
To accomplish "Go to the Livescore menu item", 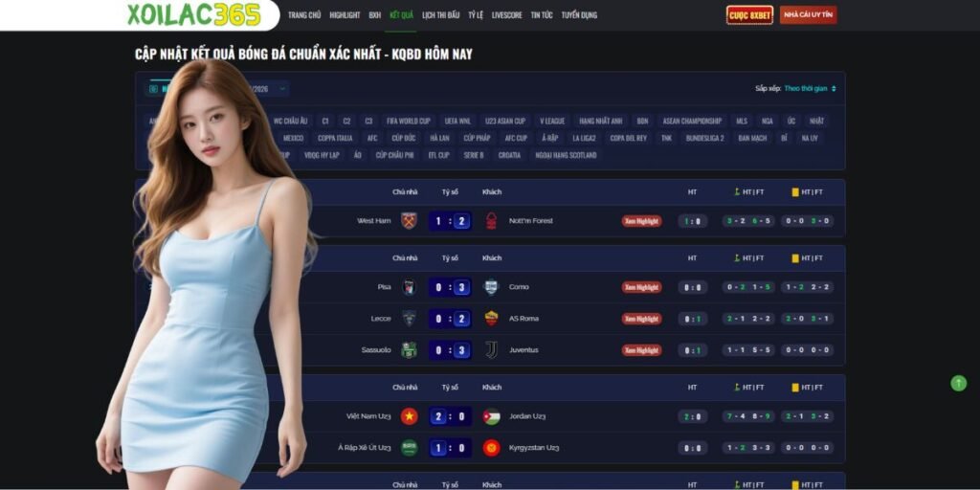I will 507,15.
